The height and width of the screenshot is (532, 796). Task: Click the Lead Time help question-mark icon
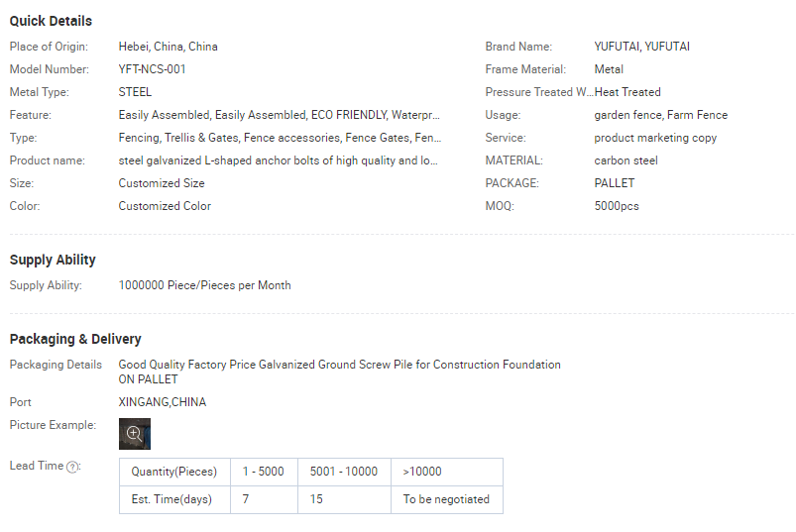[x=72, y=467]
